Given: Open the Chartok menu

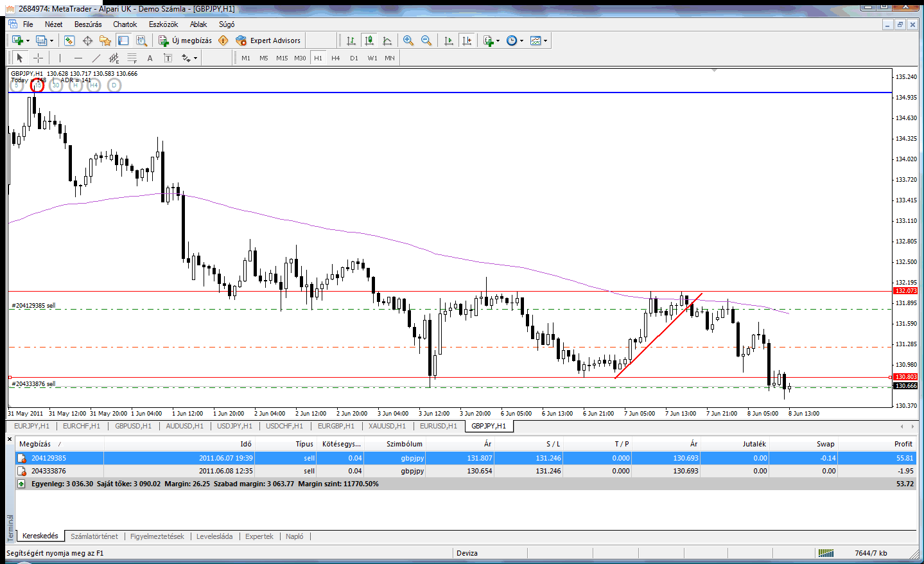Looking at the screenshot, I should 125,24.
